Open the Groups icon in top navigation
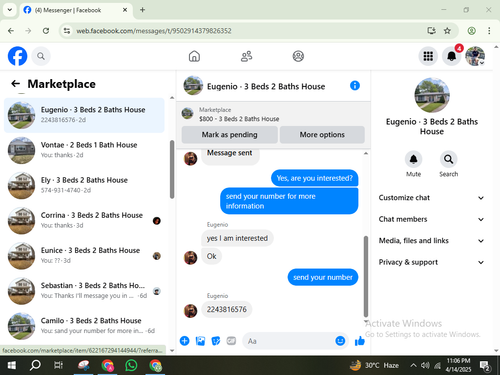This screenshot has width=500, height=375. point(298,56)
